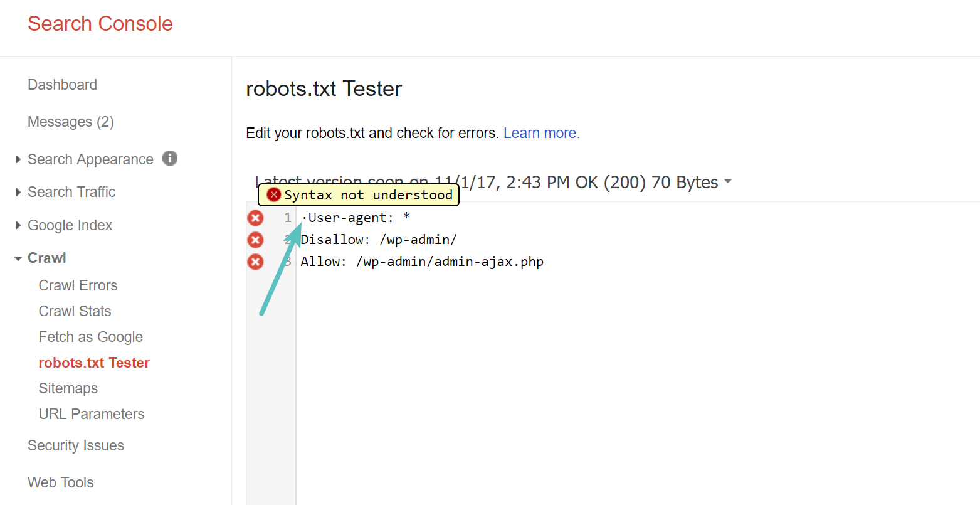Open Messages (2)
980x505 pixels.
(x=70, y=122)
